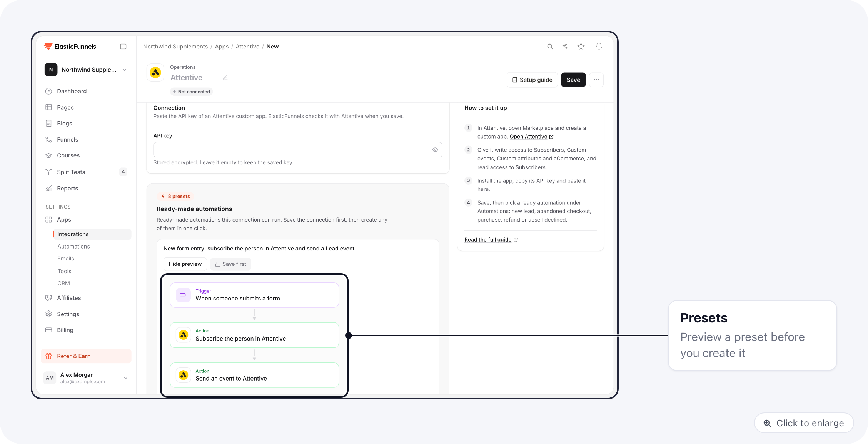Collapse the sidebar panel icon
Viewport: 868px width, 444px height.
coord(123,47)
